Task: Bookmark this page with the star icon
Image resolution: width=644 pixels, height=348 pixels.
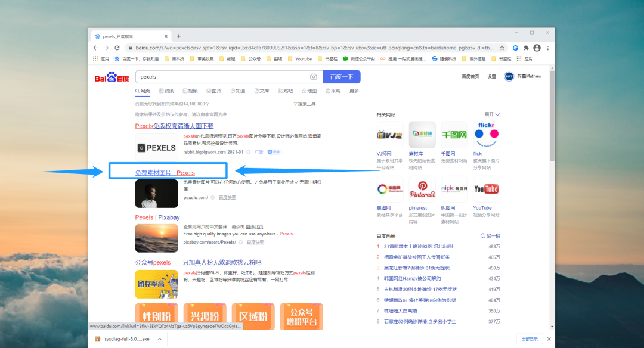Action: point(502,48)
